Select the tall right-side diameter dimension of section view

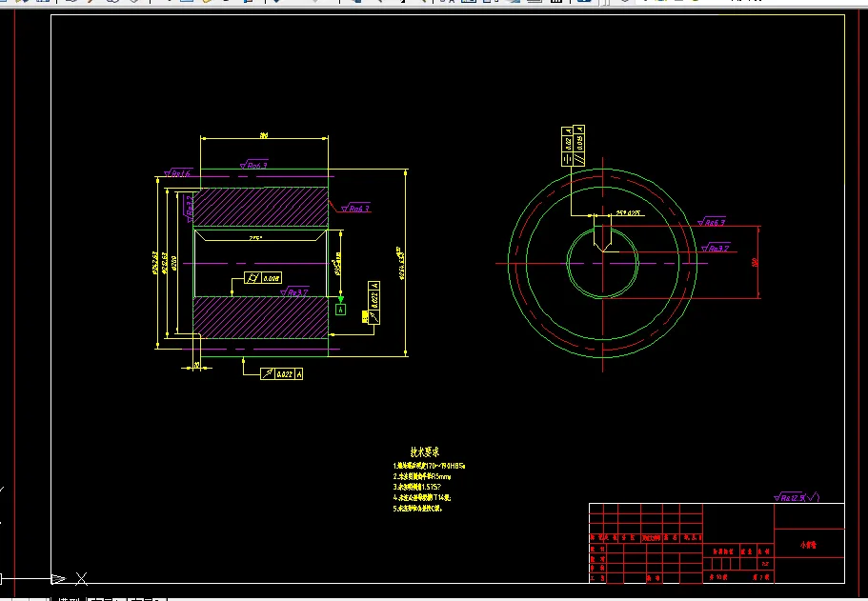point(401,263)
